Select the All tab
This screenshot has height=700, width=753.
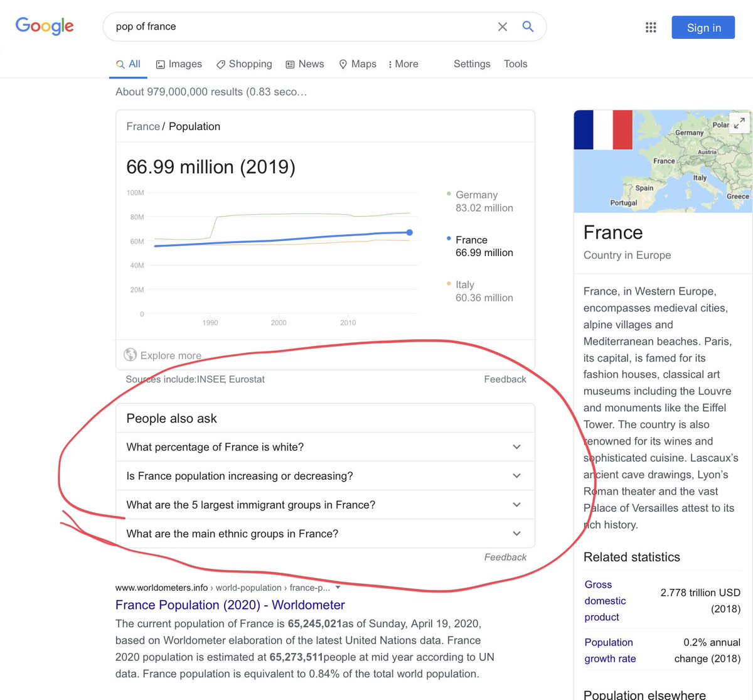click(x=128, y=64)
